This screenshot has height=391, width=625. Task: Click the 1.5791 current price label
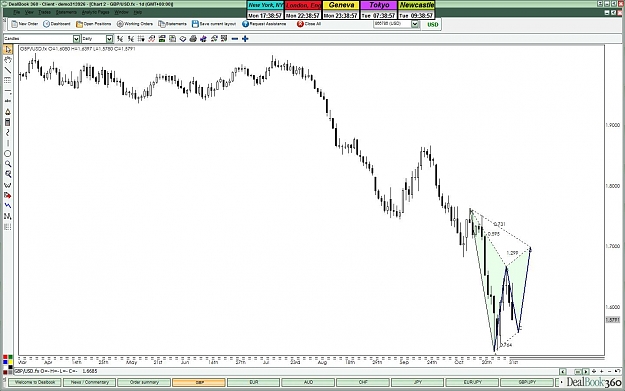[613, 320]
